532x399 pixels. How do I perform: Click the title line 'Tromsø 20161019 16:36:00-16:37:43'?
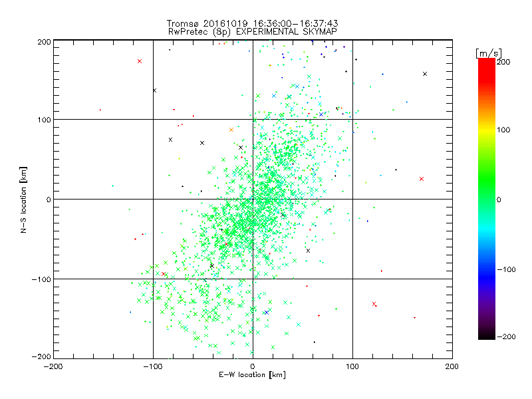coord(252,23)
